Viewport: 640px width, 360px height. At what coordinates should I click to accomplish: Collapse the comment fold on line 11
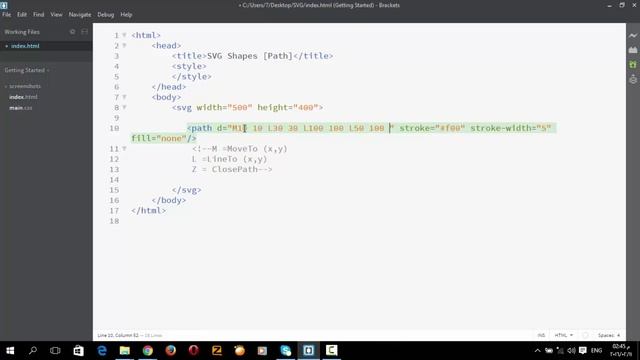(124, 149)
